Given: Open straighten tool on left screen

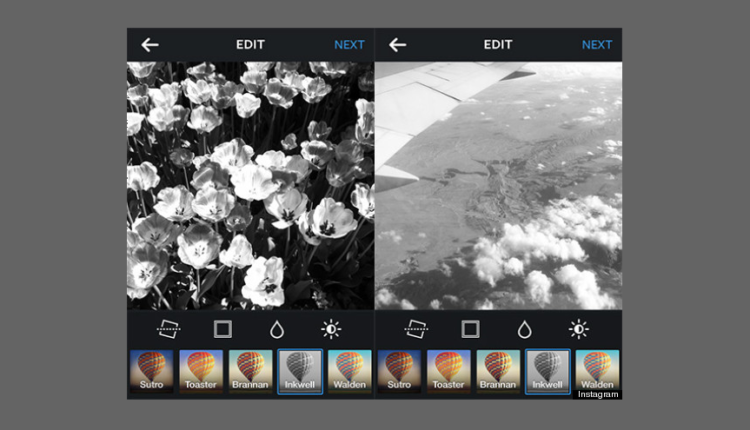Looking at the screenshot, I should (168, 329).
